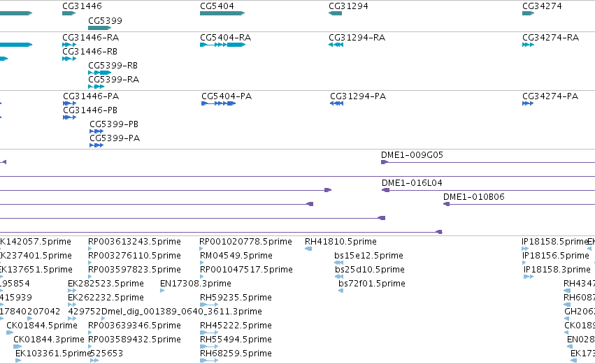Screen dimensions: 595x364
Task: Select the CG5399-RA transcript label
Action: pyautogui.click(x=114, y=80)
